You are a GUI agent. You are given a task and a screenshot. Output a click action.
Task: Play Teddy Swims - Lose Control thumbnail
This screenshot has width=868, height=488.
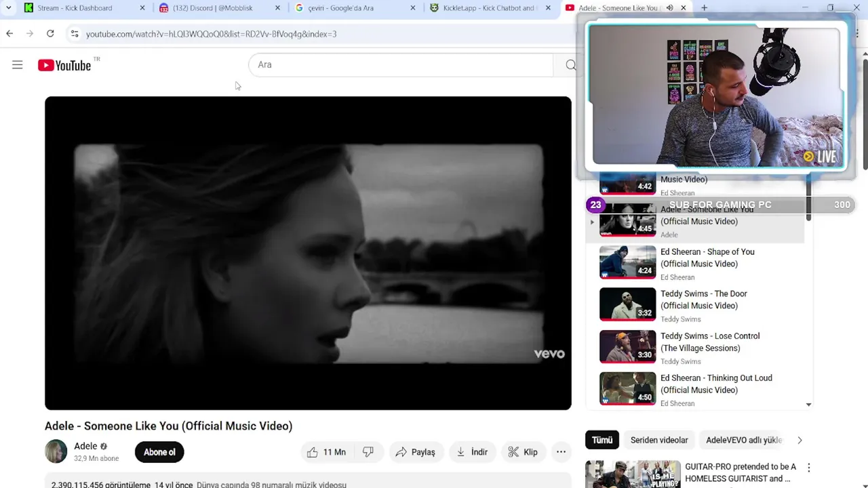point(627,346)
